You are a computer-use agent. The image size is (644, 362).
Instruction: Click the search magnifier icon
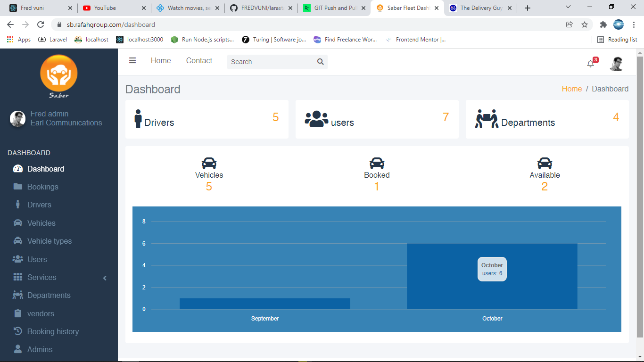point(320,62)
